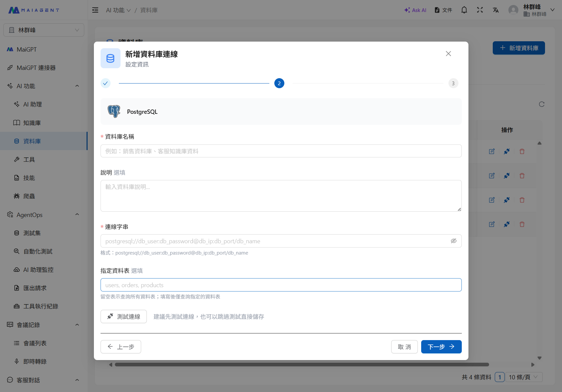Click the 工具 sidebar icon
562x392 pixels.
pyautogui.click(x=17, y=159)
